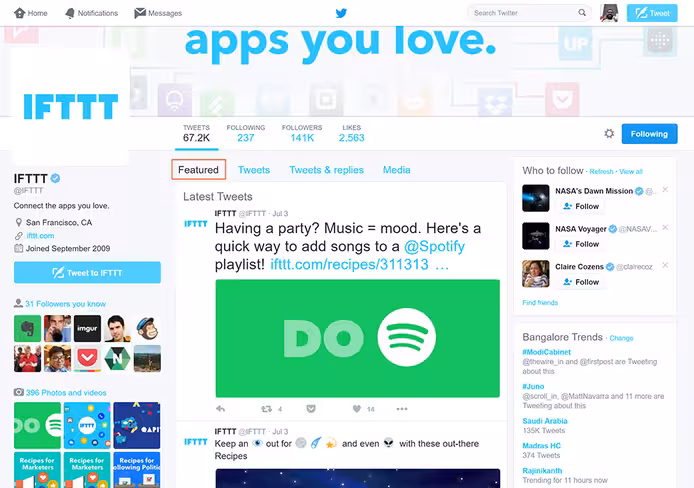This screenshot has width=694, height=488.
Task: Open the gear settings menu on profile
Action: pyautogui.click(x=609, y=134)
